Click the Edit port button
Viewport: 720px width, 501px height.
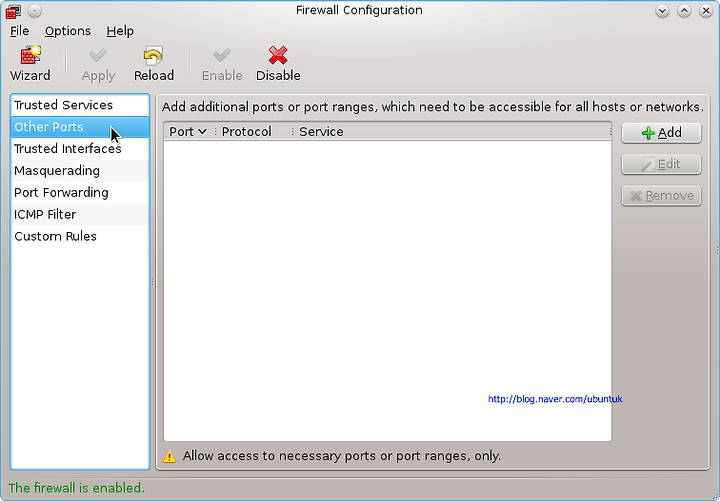point(661,164)
